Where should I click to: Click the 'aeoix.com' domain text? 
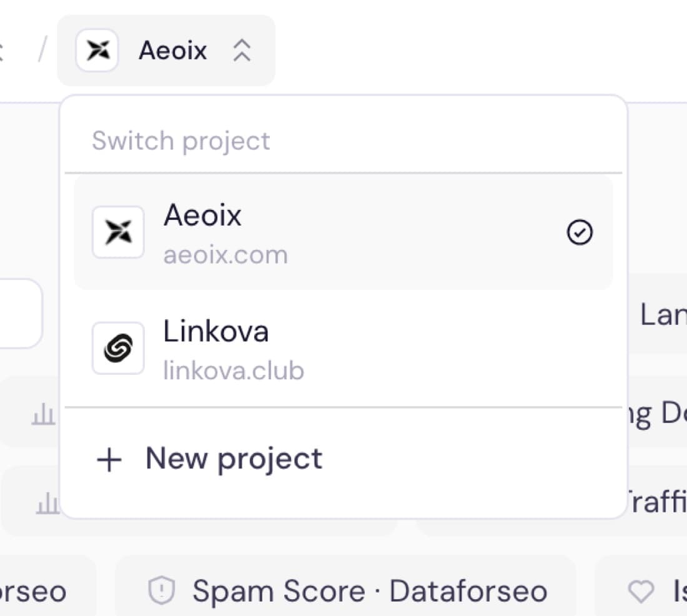click(x=225, y=255)
